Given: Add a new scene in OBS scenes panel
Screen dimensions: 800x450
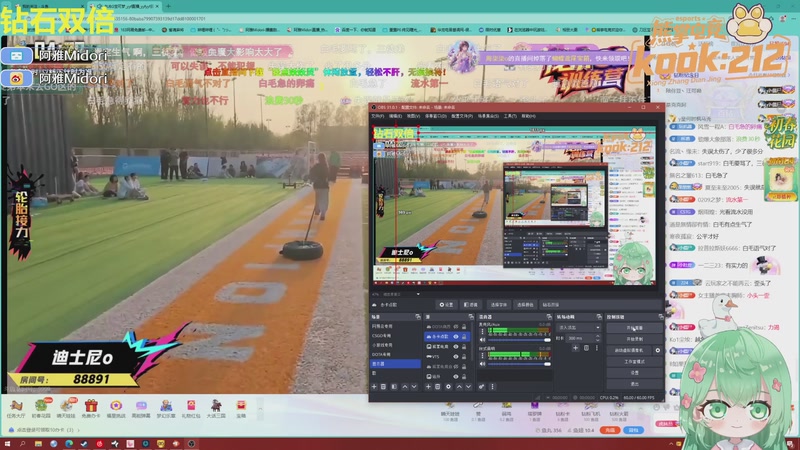Looking at the screenshot, I should 374,387.
